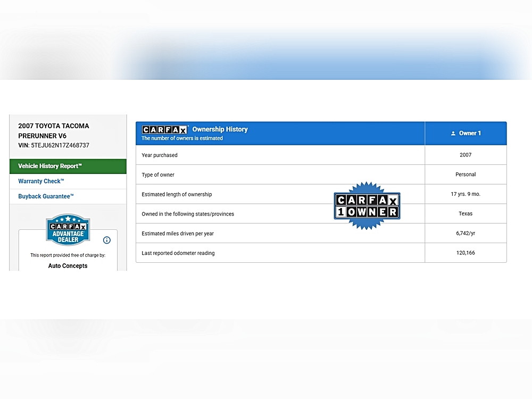Screen dimensions: 532x399
Task: Click the 6,742/yr miles value
Action: pyautogui.click(x=465, y=234)
